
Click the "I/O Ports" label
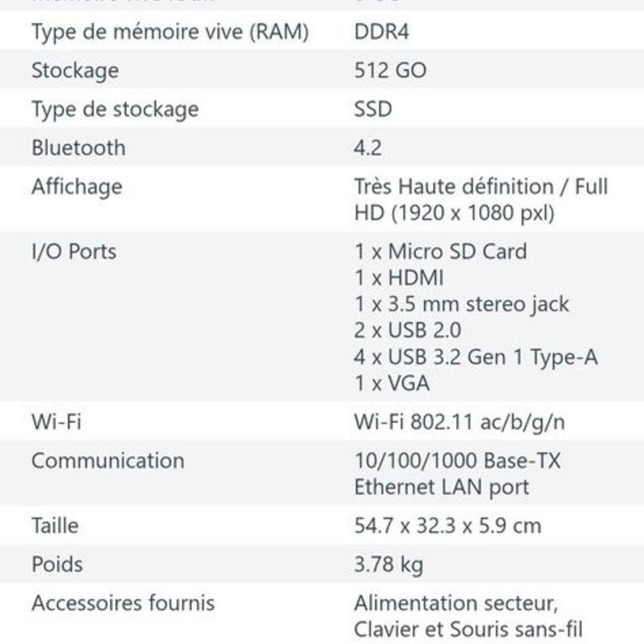coord(74,251)
